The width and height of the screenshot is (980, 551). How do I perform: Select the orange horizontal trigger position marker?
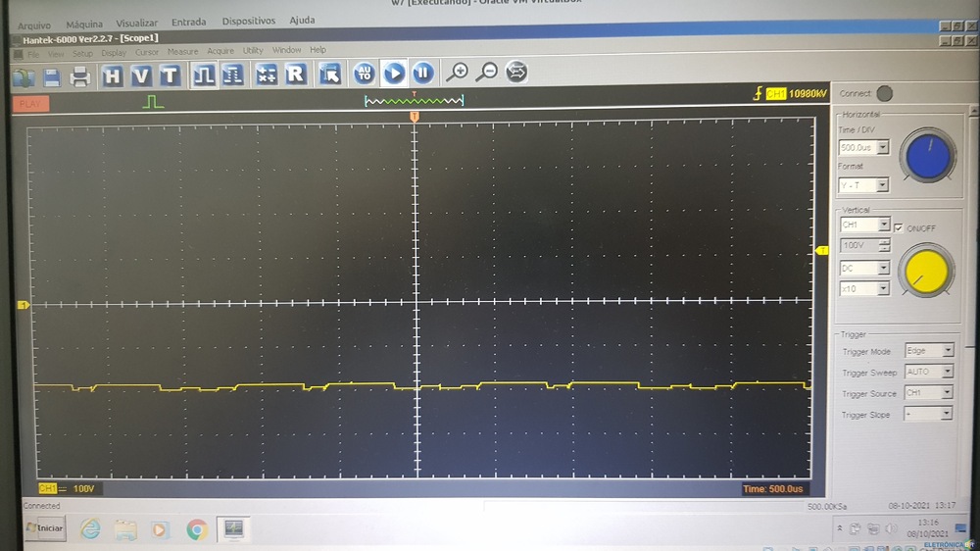(x=414, y=117)
